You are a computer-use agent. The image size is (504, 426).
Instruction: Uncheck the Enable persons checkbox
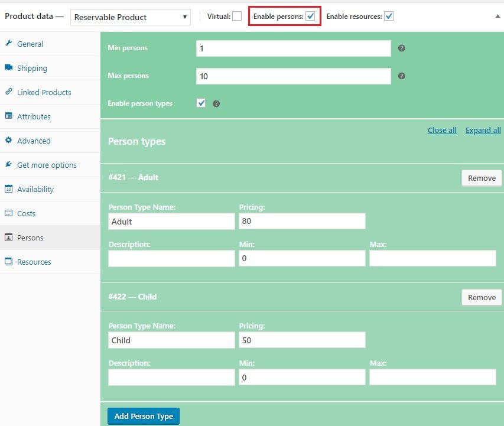pyautogui.click(x=310, y=17)
